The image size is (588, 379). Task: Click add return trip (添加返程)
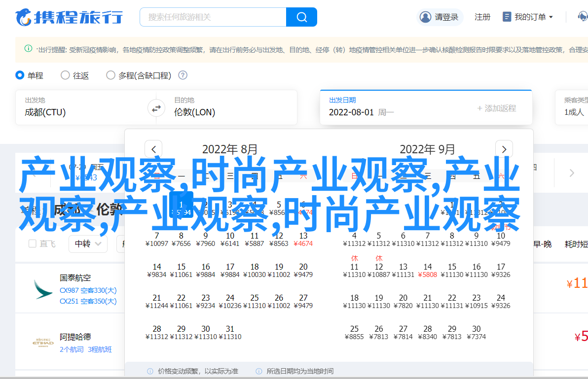(497, 108)
